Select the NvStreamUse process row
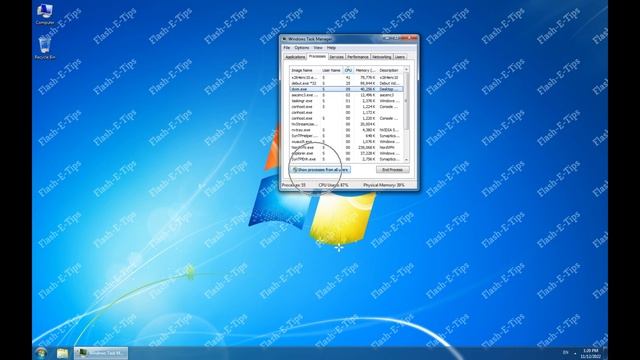Screen dimensions: 640x360 pos(346,124)
